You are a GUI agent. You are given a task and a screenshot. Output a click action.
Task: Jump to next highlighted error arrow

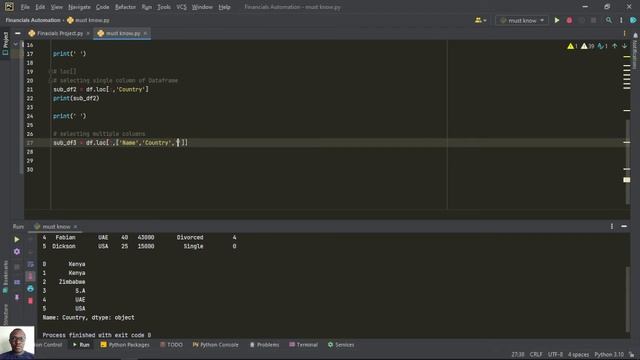[624, 46]
